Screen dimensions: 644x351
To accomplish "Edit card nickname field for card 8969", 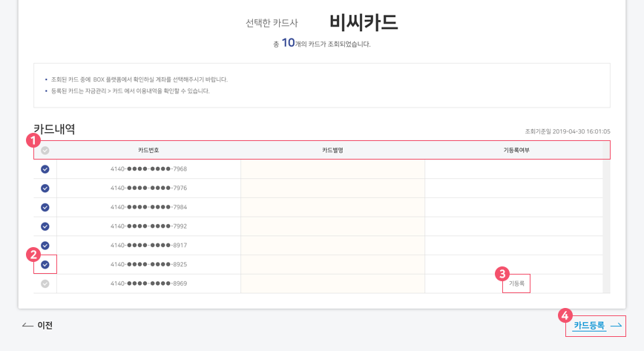I will [332, 283].
